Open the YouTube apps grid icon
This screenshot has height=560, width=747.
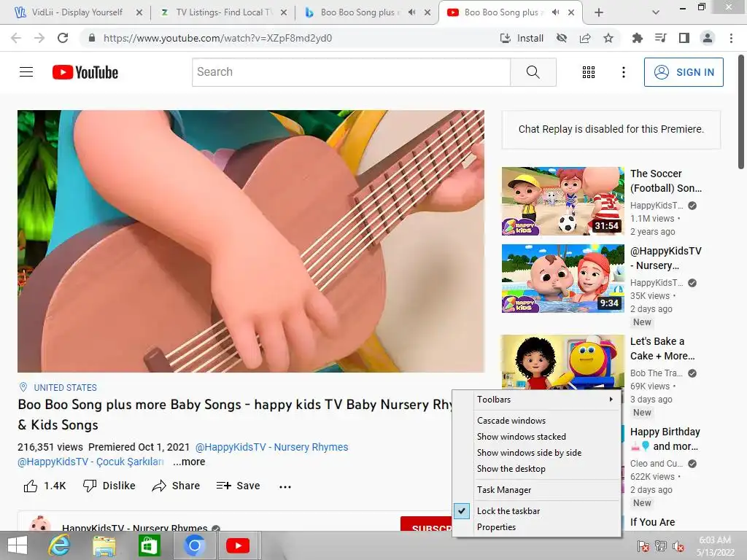[x=589, y=72]
